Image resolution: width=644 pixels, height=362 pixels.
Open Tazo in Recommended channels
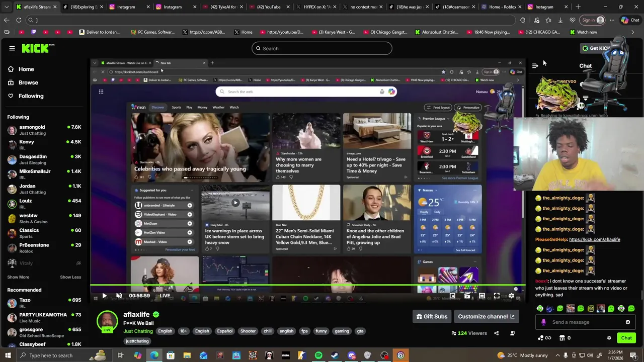pyautogui.click(x=44, y=303)
